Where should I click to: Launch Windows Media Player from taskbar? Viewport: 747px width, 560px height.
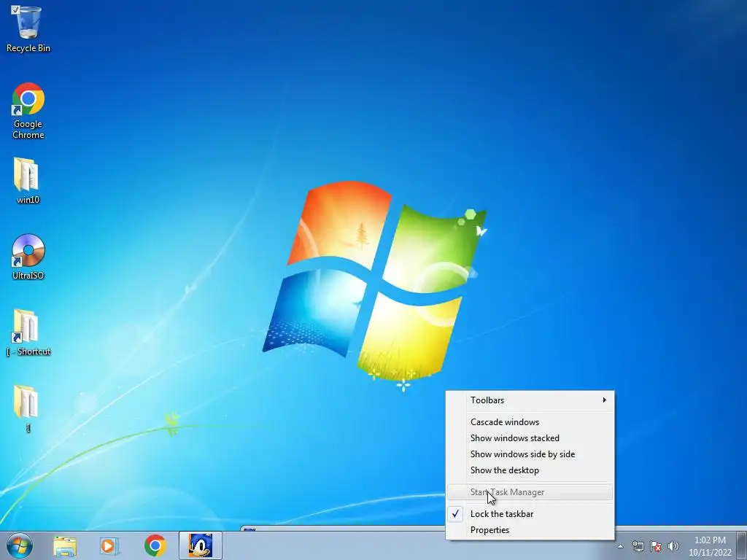click(x=109, y=545)
